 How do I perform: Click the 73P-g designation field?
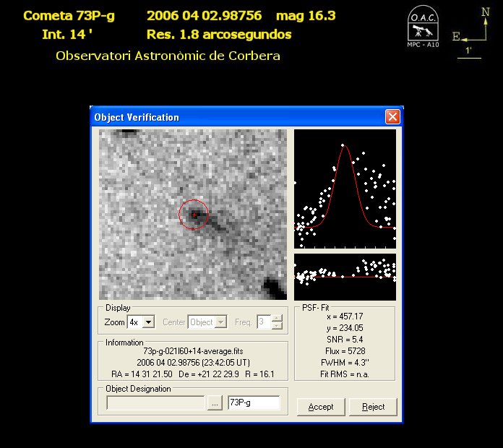[254, 402]
